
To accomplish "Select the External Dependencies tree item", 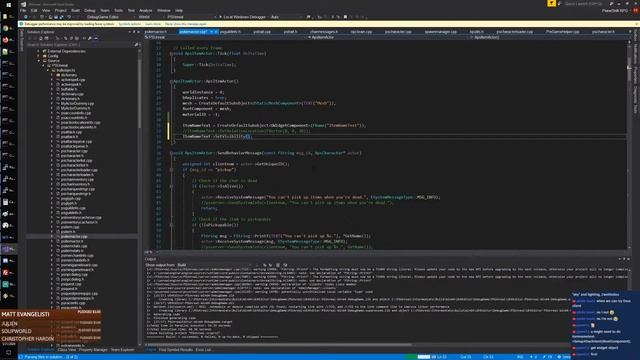I will 66,51.
